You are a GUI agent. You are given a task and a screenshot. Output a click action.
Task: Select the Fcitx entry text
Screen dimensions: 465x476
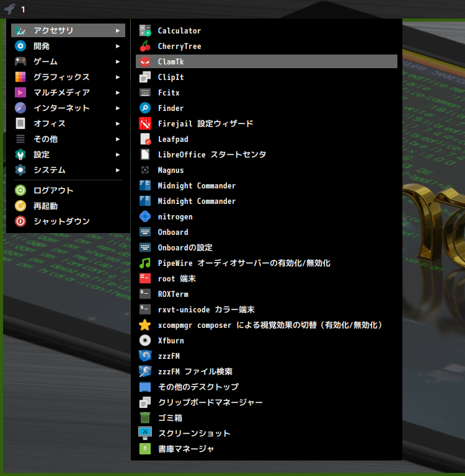pyautogui.click(x=169, y=92)
